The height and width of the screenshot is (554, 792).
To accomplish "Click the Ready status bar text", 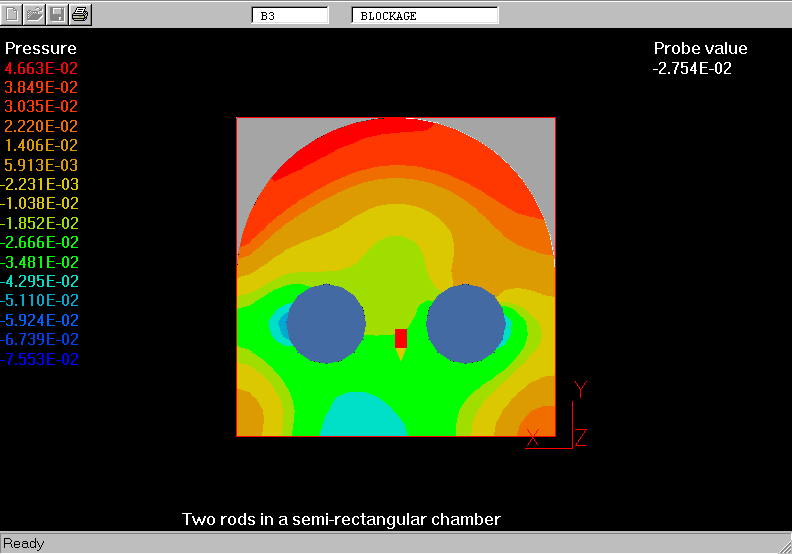I will click(x=24, y=544).
